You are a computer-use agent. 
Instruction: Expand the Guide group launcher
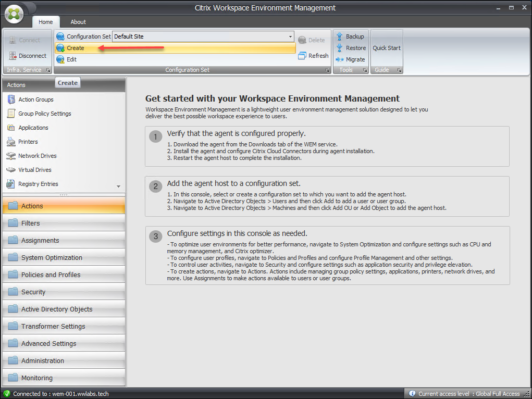pyautogui.click(x=399, y=70)
